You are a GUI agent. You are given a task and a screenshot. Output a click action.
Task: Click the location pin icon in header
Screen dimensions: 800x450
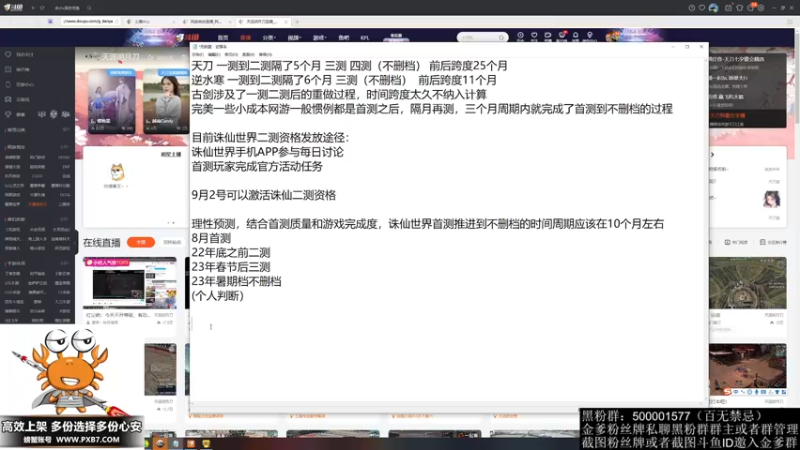590,36
